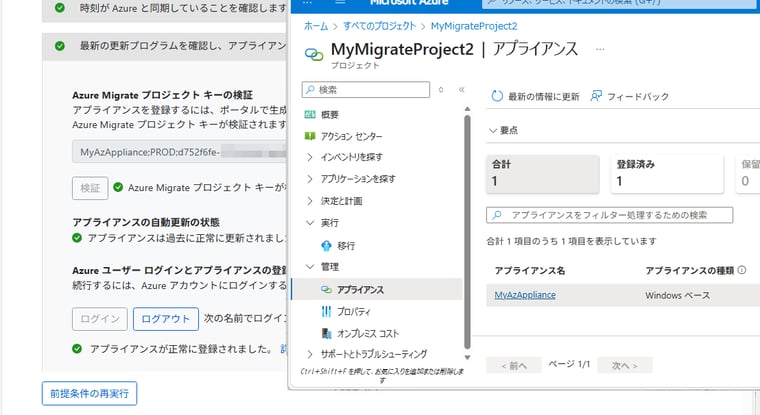Click the greyed ログイン button
Image resolution: width=760 pixels, height=415 pixels.
pos(100,319)
